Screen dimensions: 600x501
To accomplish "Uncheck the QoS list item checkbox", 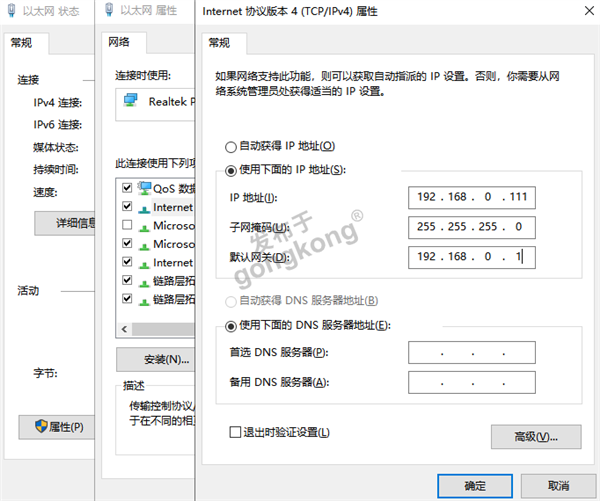I will (126, 188).
